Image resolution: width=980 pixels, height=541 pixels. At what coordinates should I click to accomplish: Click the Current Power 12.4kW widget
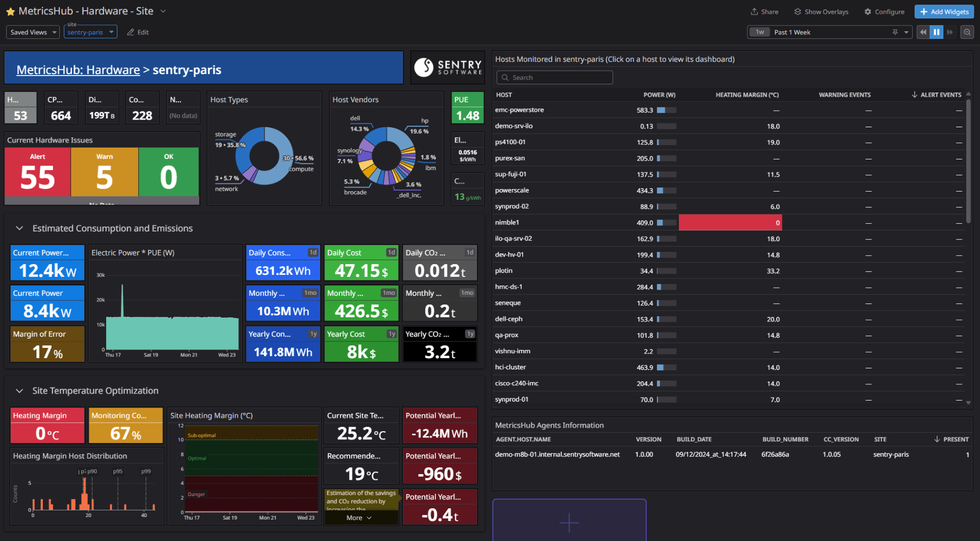coord(47,263)
